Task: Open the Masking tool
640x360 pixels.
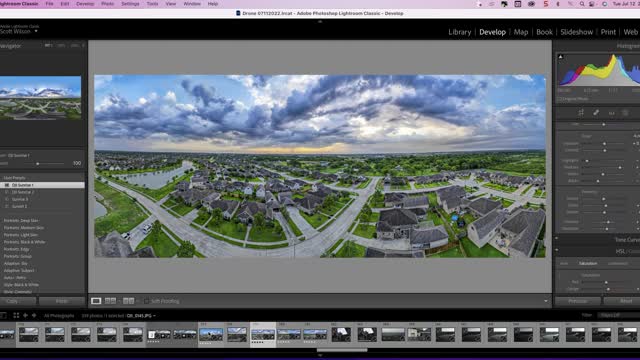Action: tap(625, 113)
